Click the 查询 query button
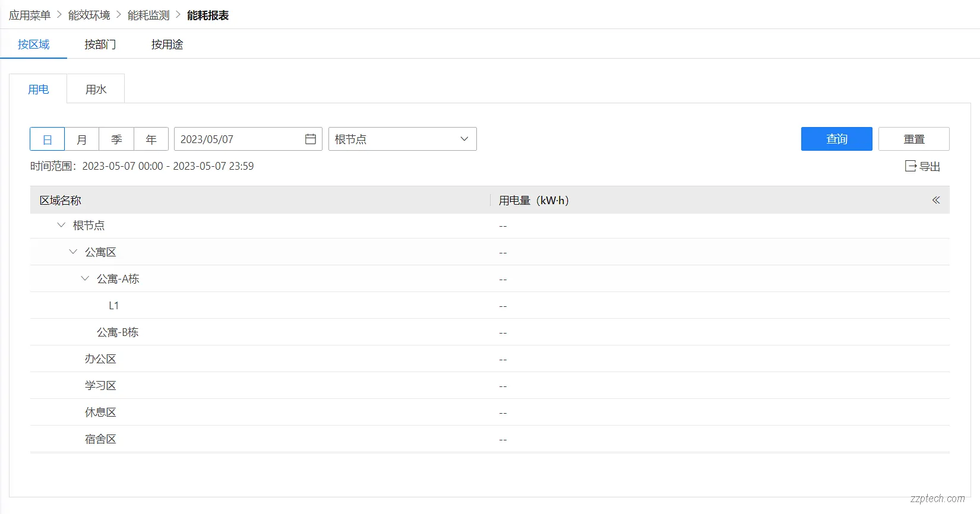980x514 pixels. [836, 139]
